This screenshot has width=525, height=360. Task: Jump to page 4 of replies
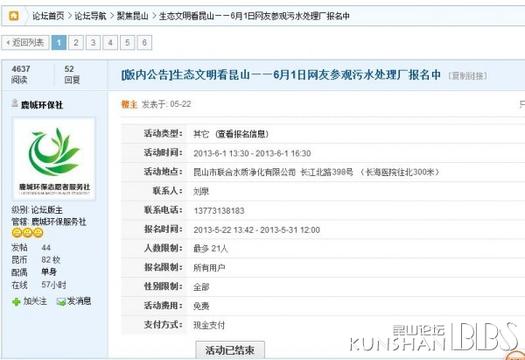pos(110,43)
